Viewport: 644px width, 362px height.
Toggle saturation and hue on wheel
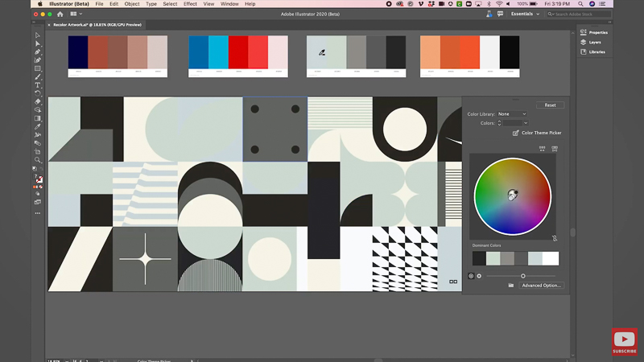coord(472,276)
